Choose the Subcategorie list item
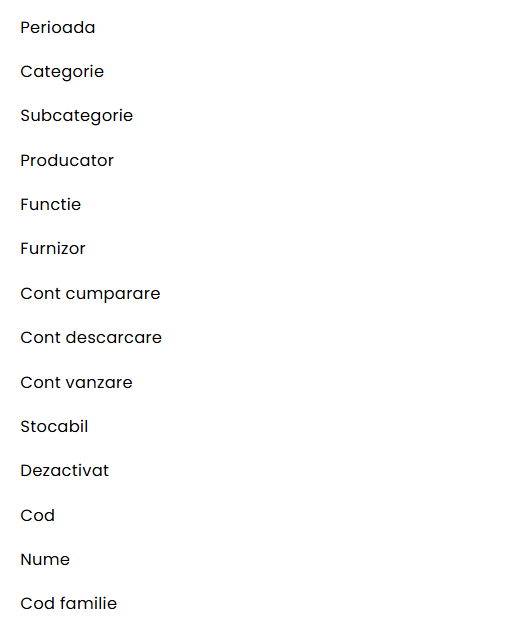Screen dimensions: 506x620 pos(77,116)
